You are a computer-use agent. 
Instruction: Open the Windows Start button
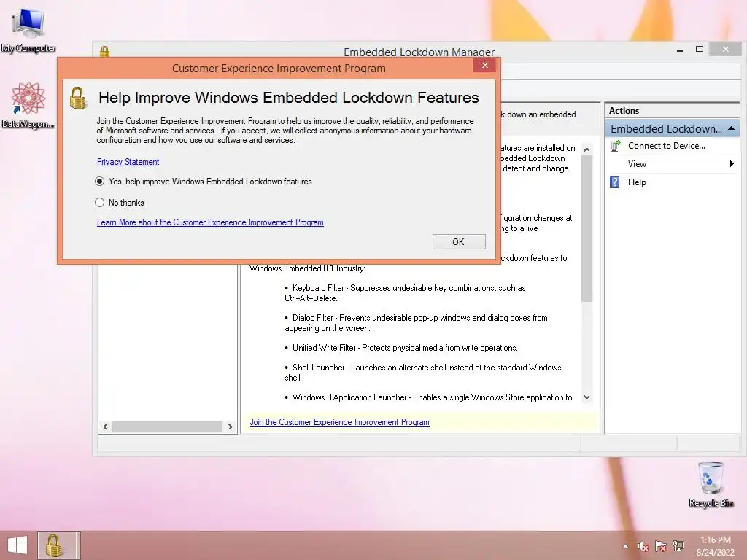[x=18, y=545]
